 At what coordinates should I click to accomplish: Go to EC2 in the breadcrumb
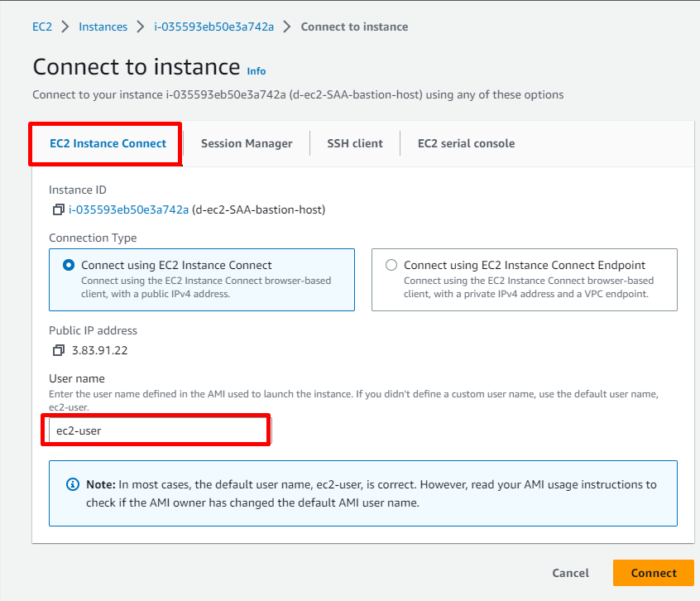[x=42, y=26]
